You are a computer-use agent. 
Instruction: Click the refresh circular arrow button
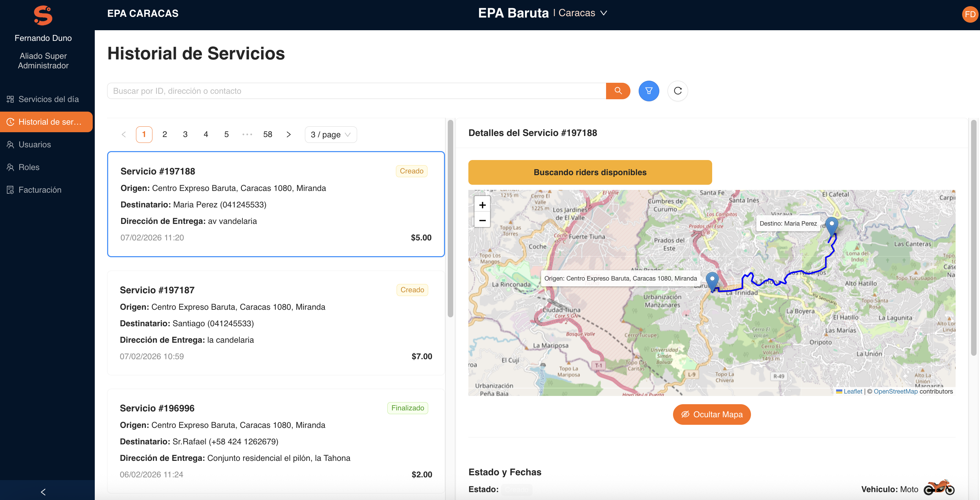click(x=677, y=91)
